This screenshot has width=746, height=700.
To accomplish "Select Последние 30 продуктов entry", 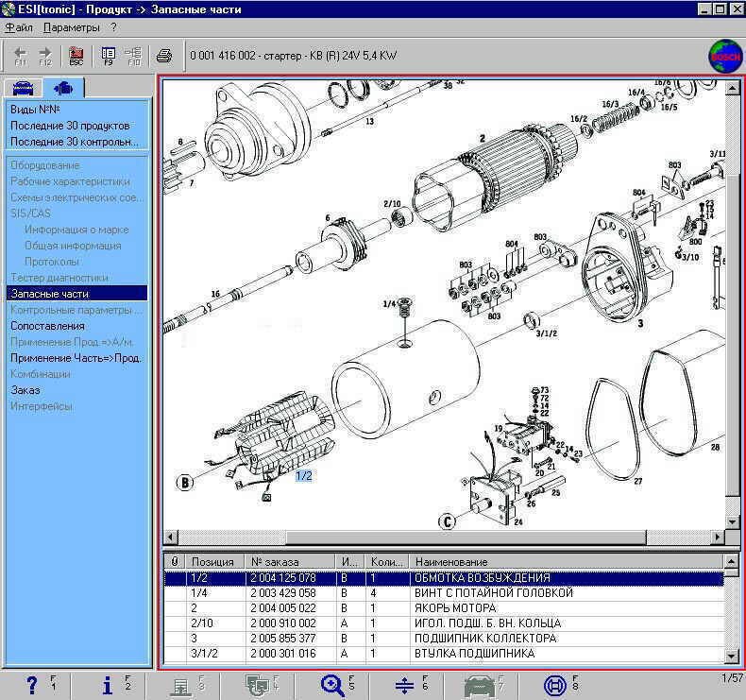I will coord(70,126).
